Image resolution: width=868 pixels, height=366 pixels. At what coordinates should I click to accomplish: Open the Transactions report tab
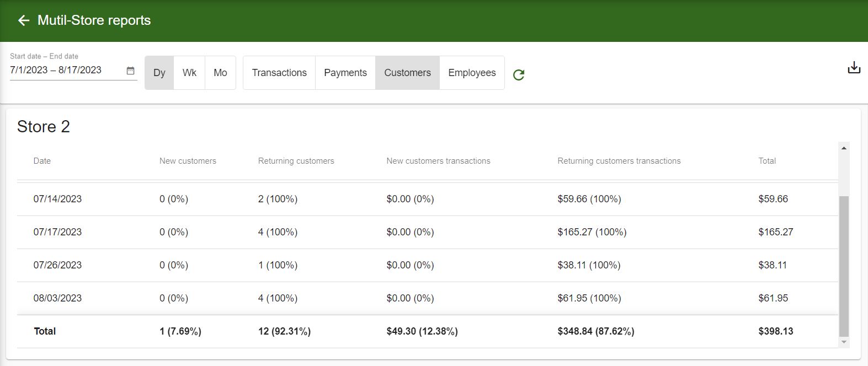click(279, 73)
